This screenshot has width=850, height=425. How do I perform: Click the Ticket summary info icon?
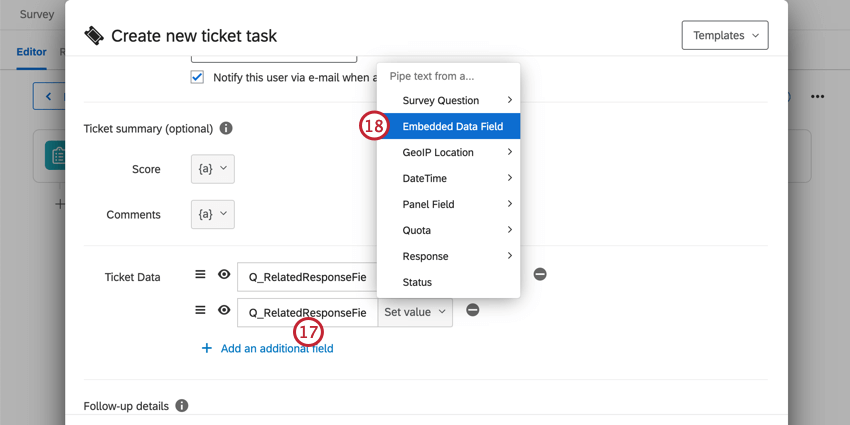pos(226,129)
